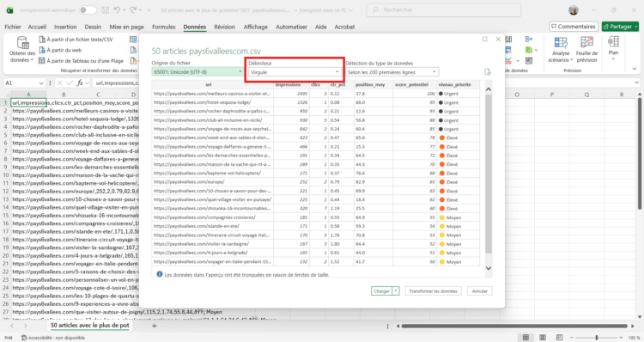Open the Délimiteur dropdown set to Virgule
The height and width of the screenshot is (342, 644).
point(295,72)
